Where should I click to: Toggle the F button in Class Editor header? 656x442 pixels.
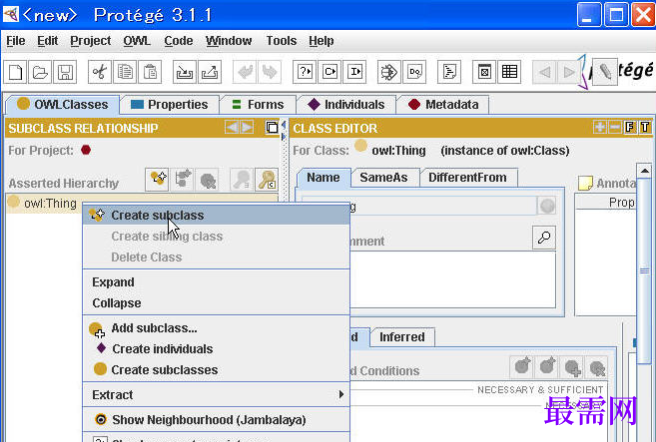point(630,127)
